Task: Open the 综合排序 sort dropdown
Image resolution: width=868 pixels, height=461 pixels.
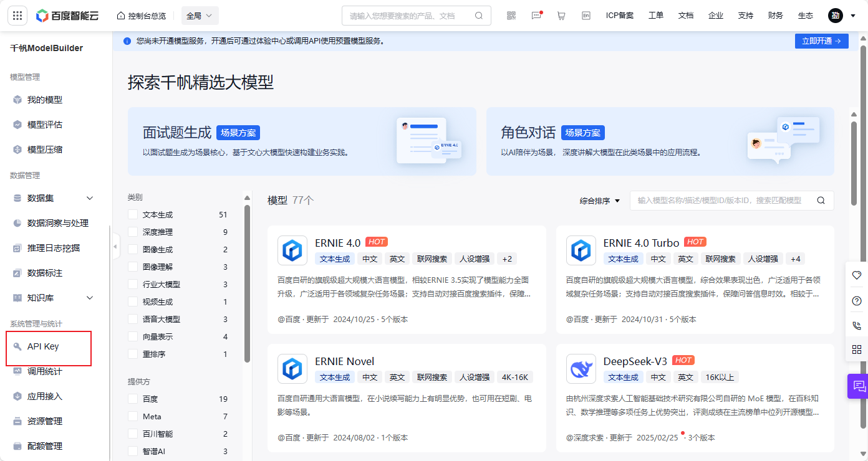Action: tap(600, 201)
